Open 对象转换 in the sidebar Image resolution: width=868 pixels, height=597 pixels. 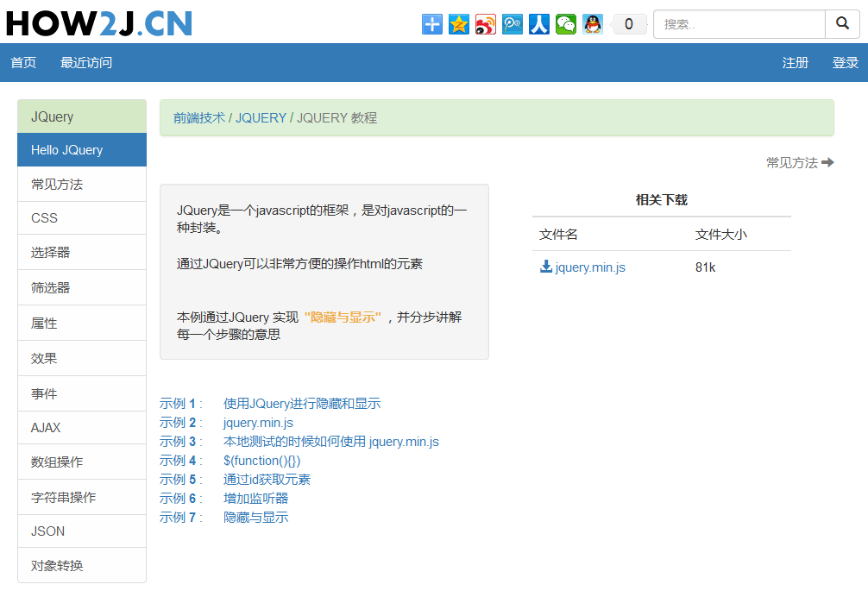[82, 565]
